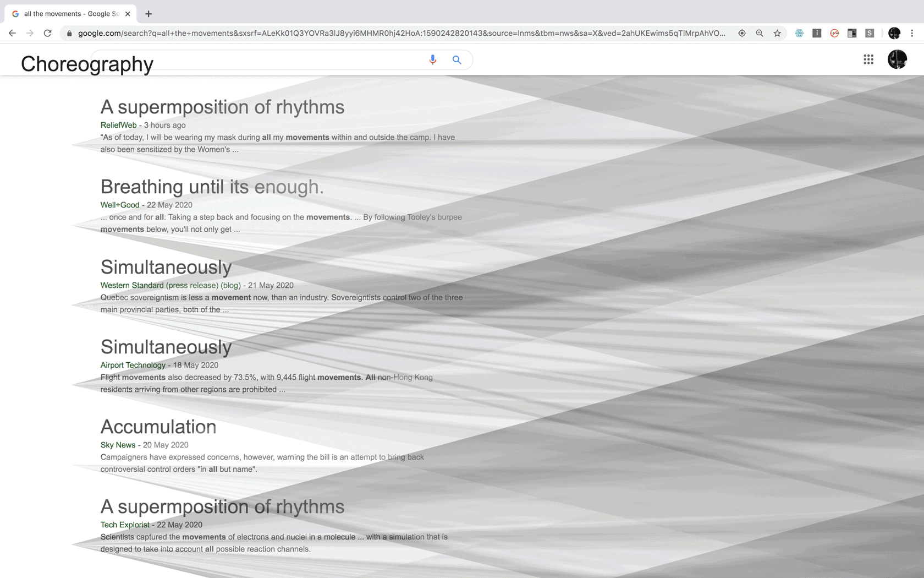The image size is (924, 578).
Task: Click the snippet beginning '... once and for all: Taking a step back'
Action: pyautogui.click(x=281, y=223)
